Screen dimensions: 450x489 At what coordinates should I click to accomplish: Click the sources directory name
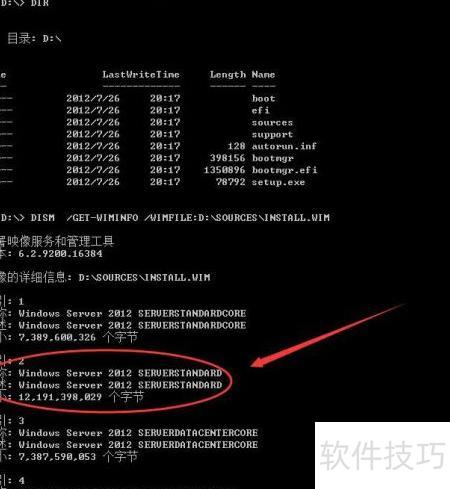tap(272, 122)
